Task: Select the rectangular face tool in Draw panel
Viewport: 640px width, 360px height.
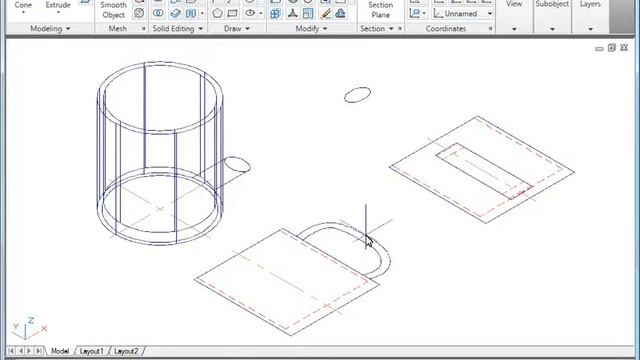Action: point(233,13)
